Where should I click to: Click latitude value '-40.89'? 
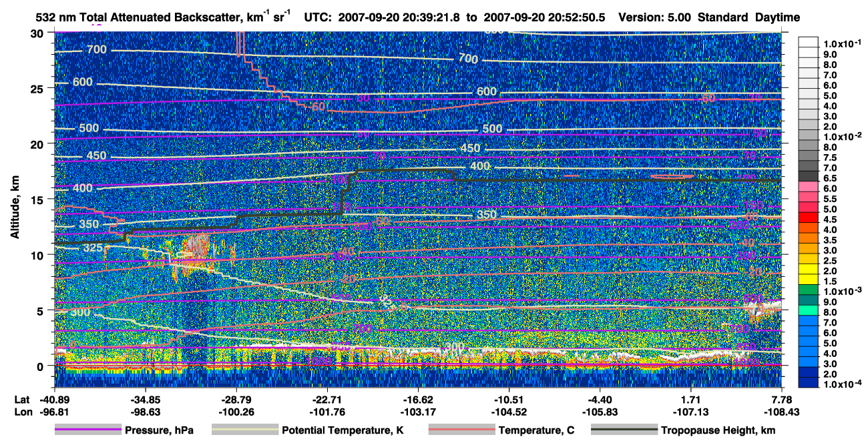coord(54,399)
